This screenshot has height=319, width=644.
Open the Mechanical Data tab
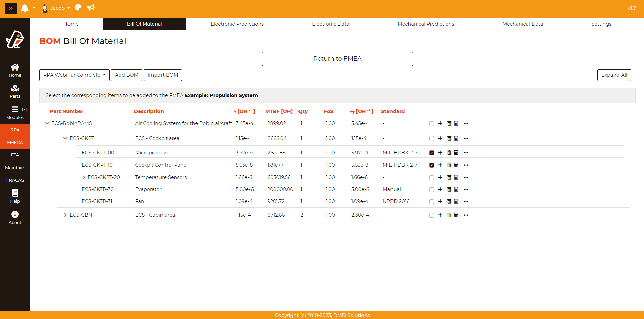tap(522, 24)
